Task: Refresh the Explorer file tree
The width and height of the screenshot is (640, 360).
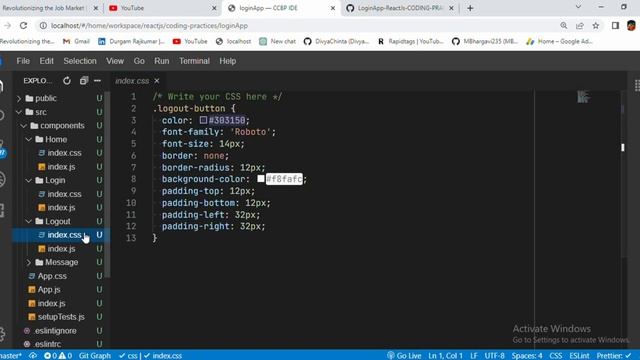Action: pyautogui.click(x=67, y=81)
